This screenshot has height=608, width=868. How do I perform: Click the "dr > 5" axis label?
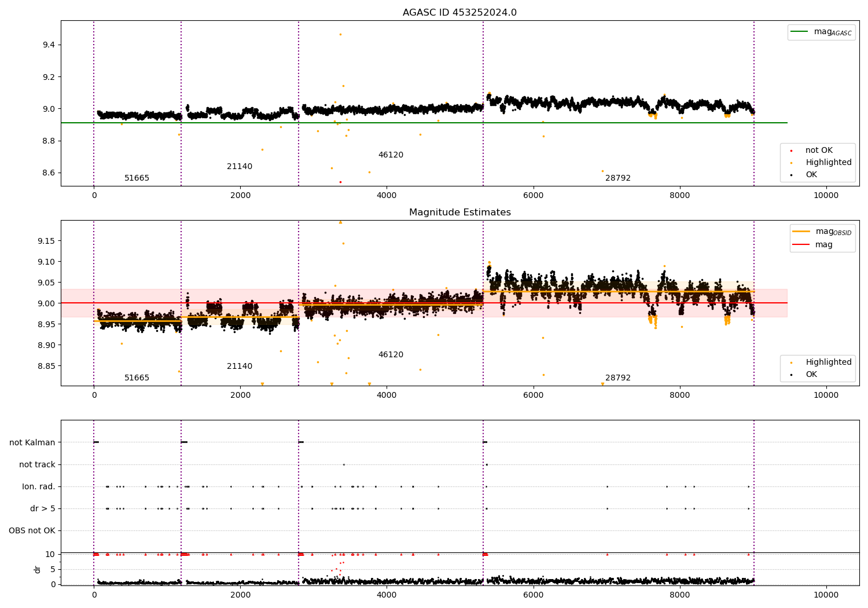tap(43, 509)
